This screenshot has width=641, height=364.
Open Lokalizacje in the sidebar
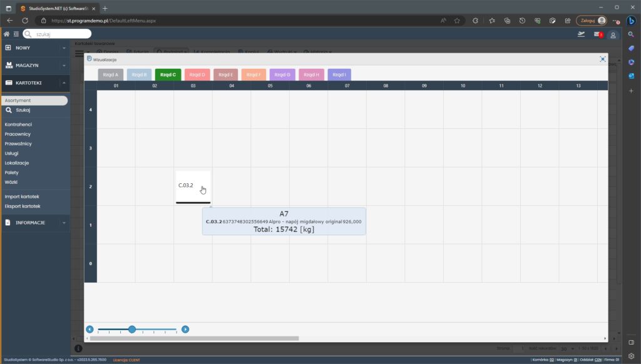[x=17, y=163]
